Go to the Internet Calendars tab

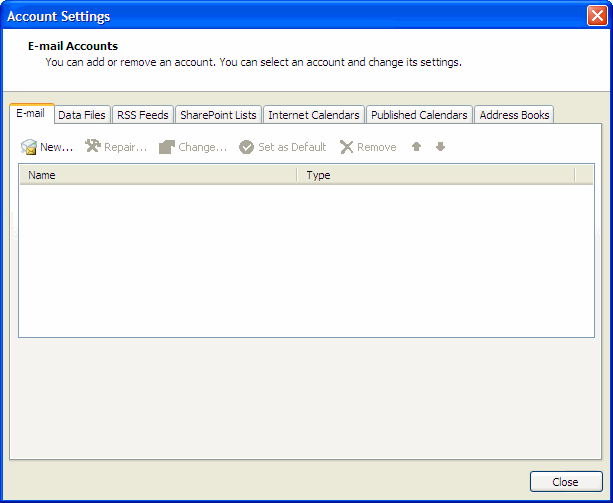click(314, 115)
